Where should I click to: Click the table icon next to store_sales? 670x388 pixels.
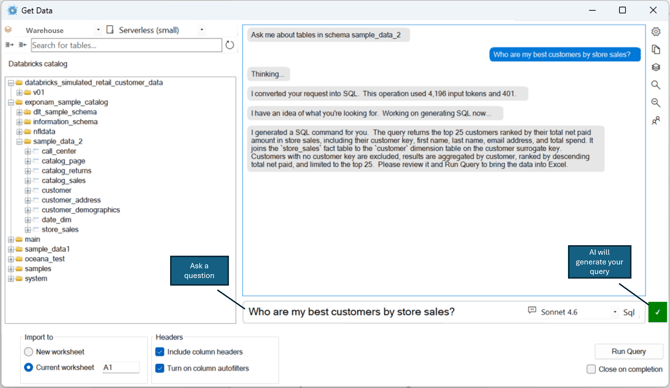pyautogui.click(x=36, y=229)
